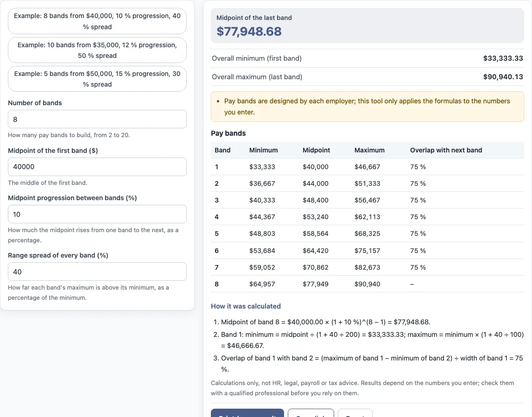Viewport: 532px width, 417px height.
Task: Click the 'Minimum' column header
Action: [263, 150]
